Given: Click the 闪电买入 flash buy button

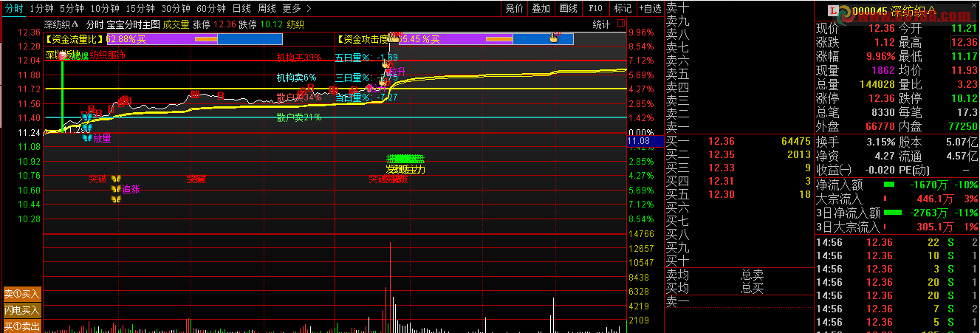Looking at the screenshot, I should click(21, 310).
